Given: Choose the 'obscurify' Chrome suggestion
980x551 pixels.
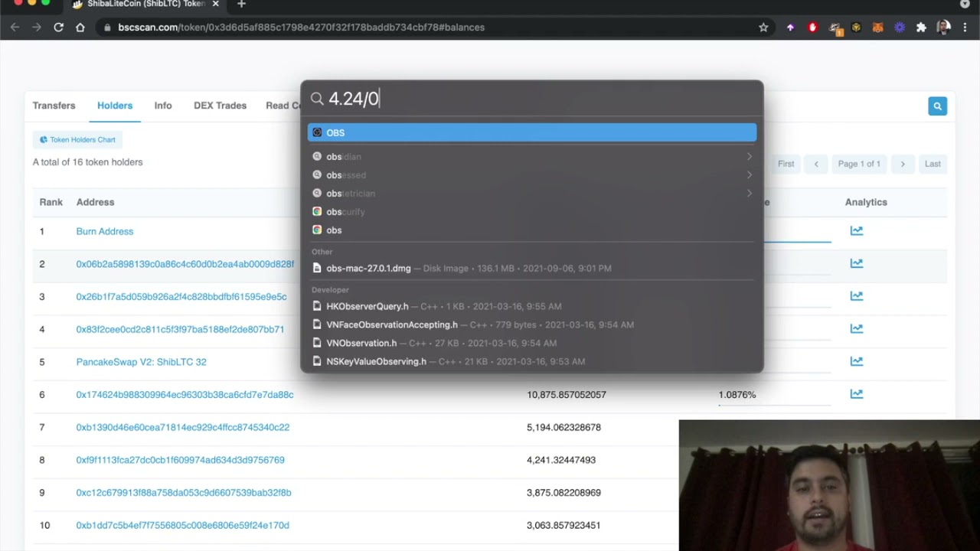Looking at the screenshot, I should pos(532,211).
